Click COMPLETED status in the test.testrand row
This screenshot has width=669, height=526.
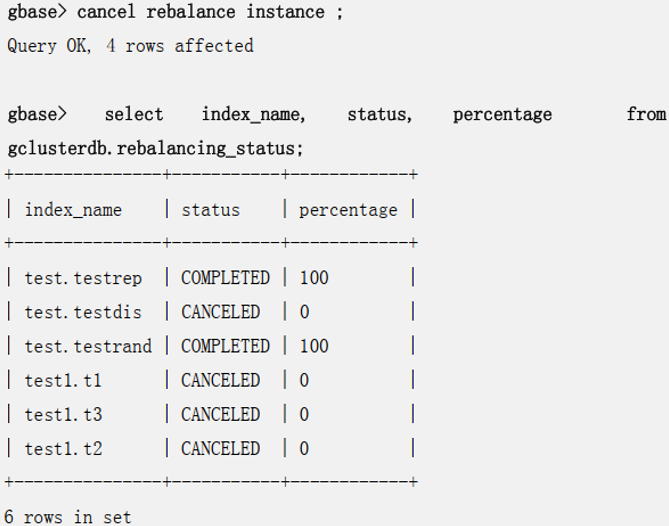point(225,346)
